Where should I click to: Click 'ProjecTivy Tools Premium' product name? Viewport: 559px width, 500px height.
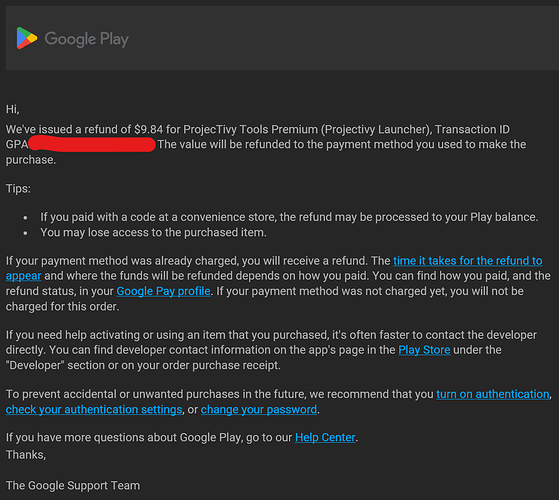point(250,129)
